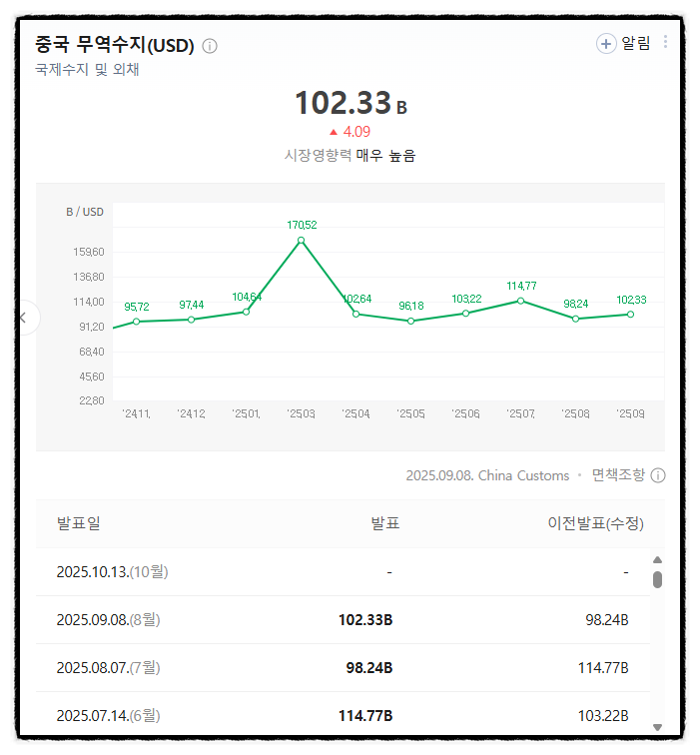Click the 95.72 data point for '24.11

pos(137,322)
